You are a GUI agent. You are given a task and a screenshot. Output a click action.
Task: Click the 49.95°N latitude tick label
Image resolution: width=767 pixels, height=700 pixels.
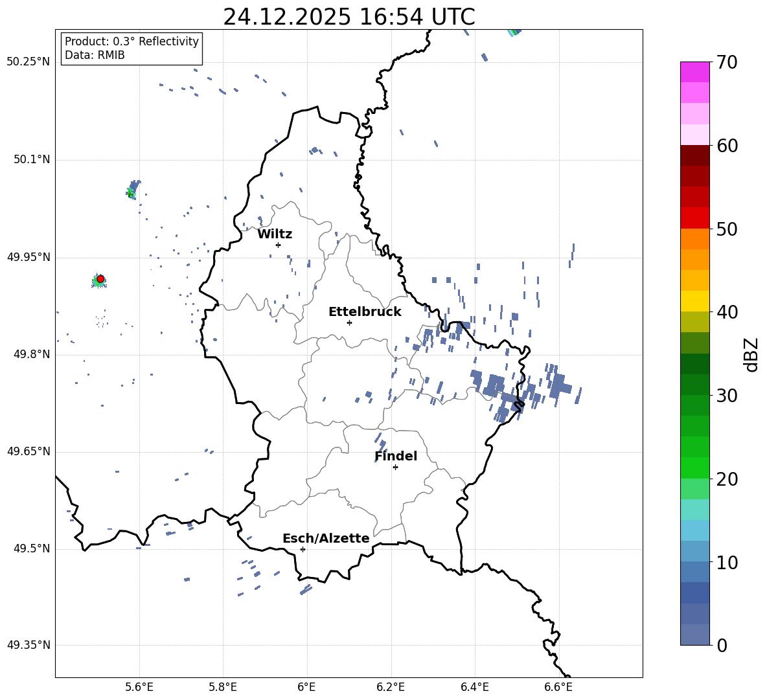29,256
